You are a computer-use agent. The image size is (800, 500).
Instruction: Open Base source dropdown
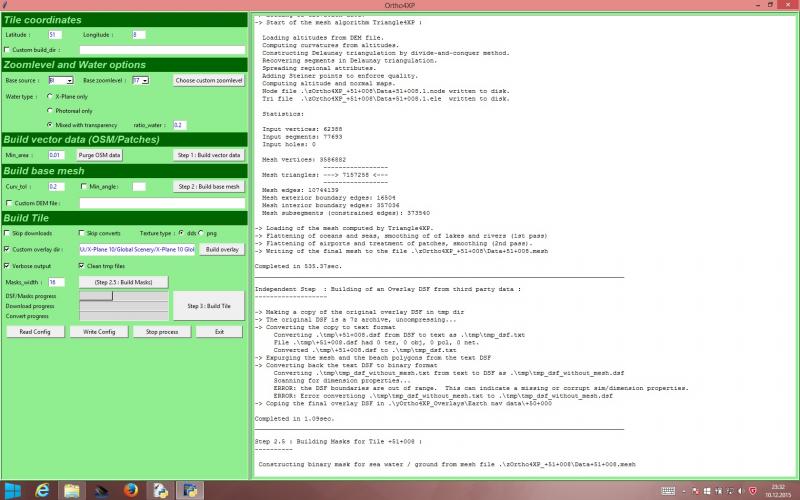(x=70, y=81)
